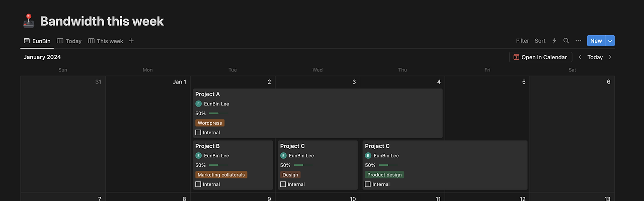Click the Bandwidth this week page title
This screenshot has width=644, height=201.
102,21
